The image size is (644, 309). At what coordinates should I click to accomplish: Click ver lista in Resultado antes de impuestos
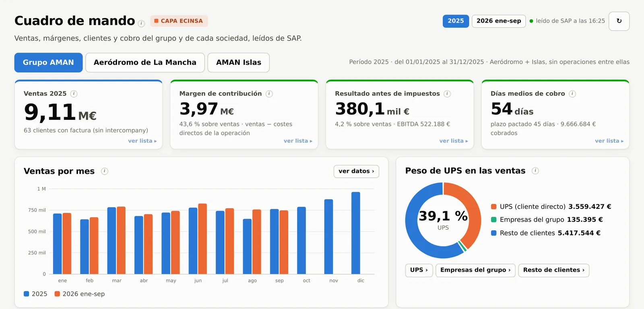point(454,141)
